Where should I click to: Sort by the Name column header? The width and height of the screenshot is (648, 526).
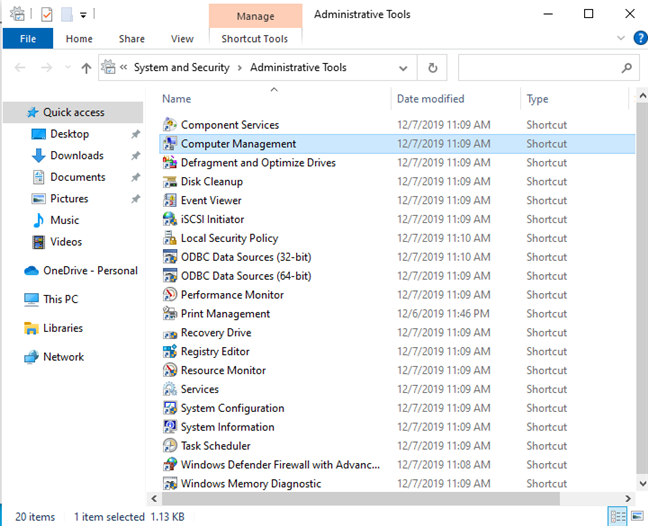tap(176, 99)
